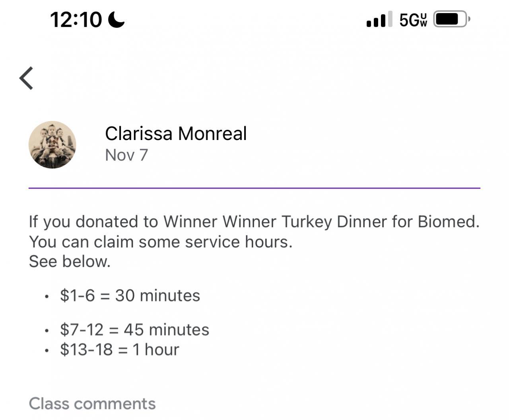Click the purple divider line
Viewport: 509px width, 420px height.
(x=254, y=188)
